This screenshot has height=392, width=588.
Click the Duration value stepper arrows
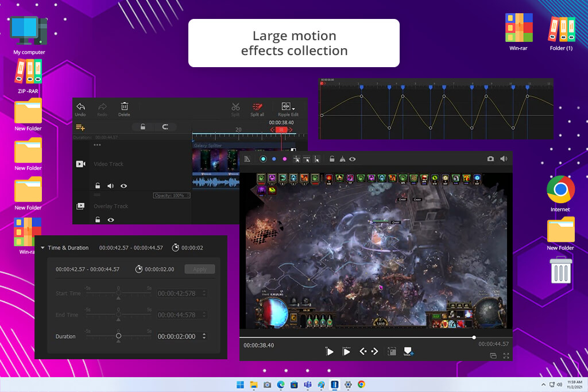(204, 336)
